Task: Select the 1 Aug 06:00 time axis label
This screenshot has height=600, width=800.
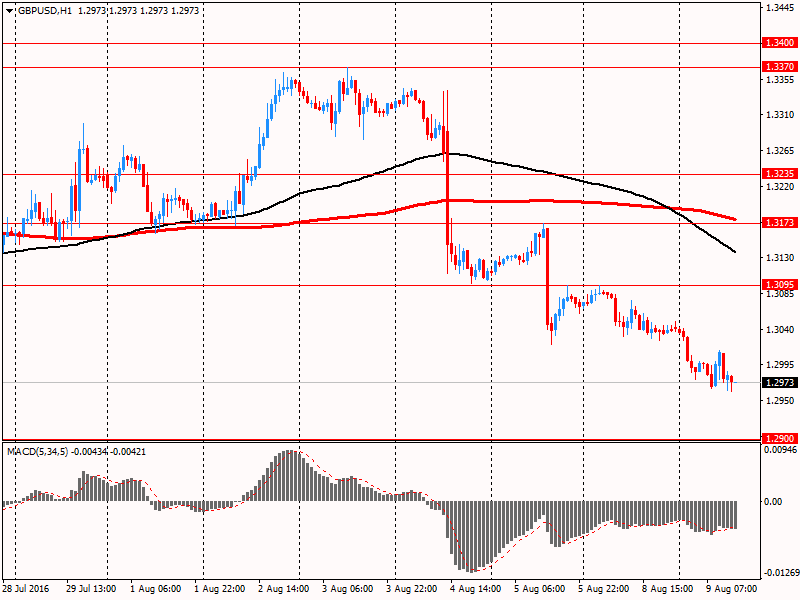Action: pos(155,589)
